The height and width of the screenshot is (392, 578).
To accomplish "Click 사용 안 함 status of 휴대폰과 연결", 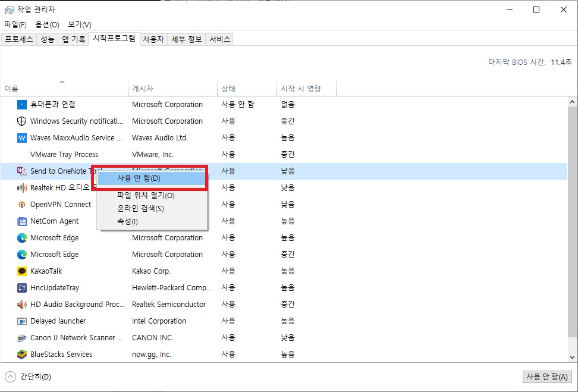I will [x=238, y=105].
